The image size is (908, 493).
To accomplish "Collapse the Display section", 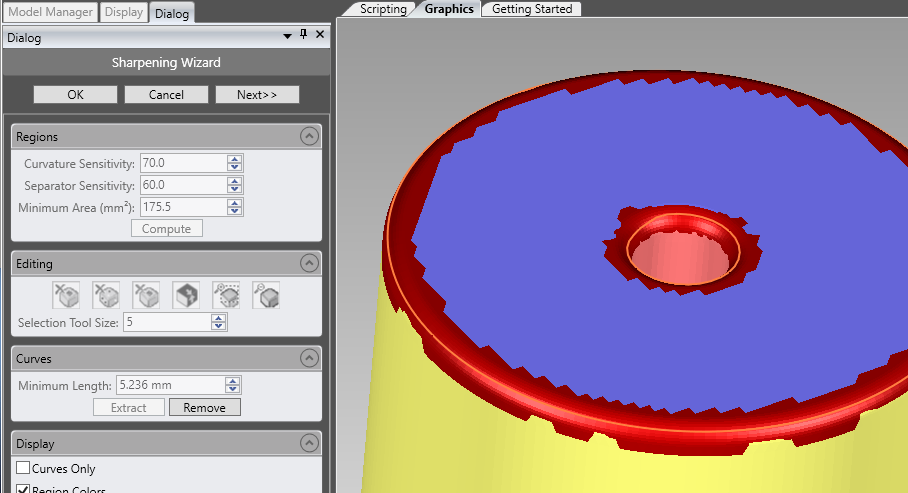I will click(x=309, y=443).
